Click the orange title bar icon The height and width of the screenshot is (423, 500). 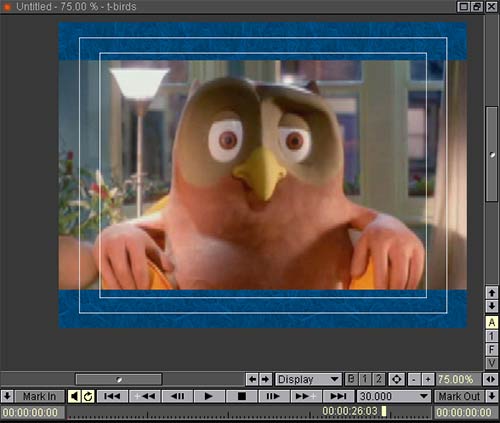pos(7,6)
